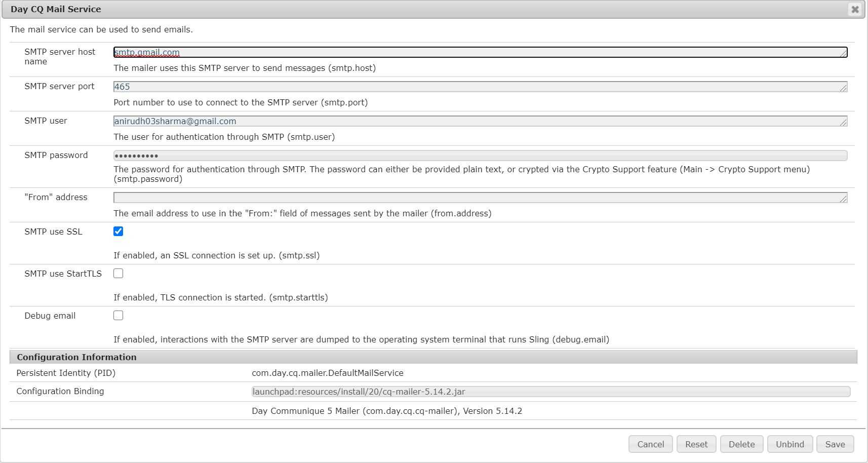Screen dimensions: 868x463
Task: Delete this mail service configuration
Action: point(741,444)
